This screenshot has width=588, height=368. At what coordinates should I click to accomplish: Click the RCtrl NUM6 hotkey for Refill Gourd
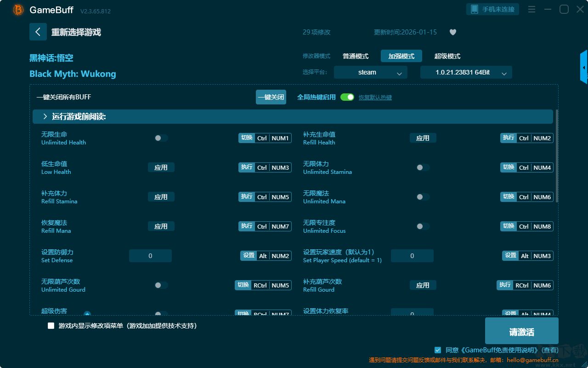click(525, 285)
